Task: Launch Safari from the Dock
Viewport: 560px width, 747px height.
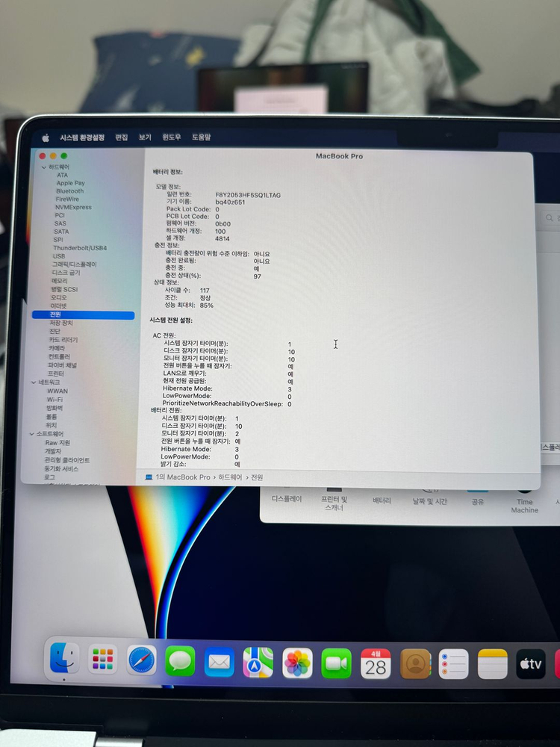Action: 142,660
